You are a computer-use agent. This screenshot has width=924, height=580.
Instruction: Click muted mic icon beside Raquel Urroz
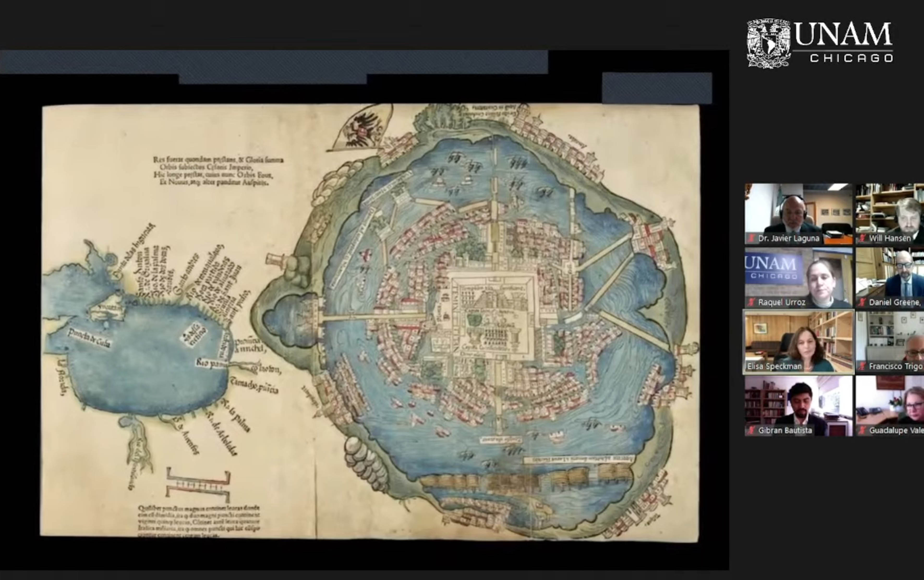tap(751, 303)
